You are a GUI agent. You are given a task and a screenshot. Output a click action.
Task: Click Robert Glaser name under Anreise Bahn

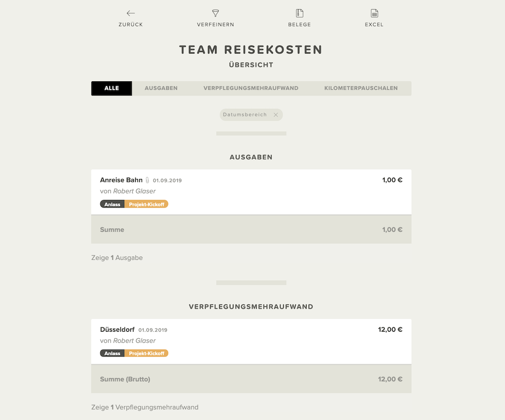click(134, 191)
